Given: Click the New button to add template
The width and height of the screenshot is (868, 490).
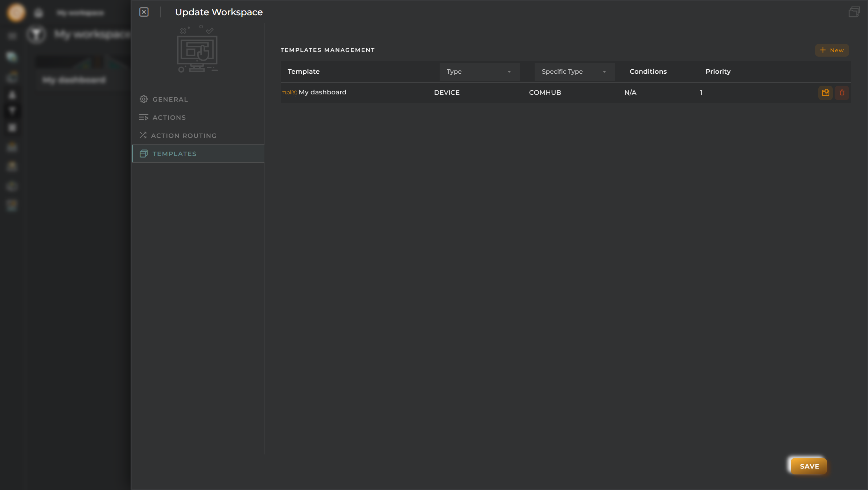Looking at the screenshot, I should (832, 50).
